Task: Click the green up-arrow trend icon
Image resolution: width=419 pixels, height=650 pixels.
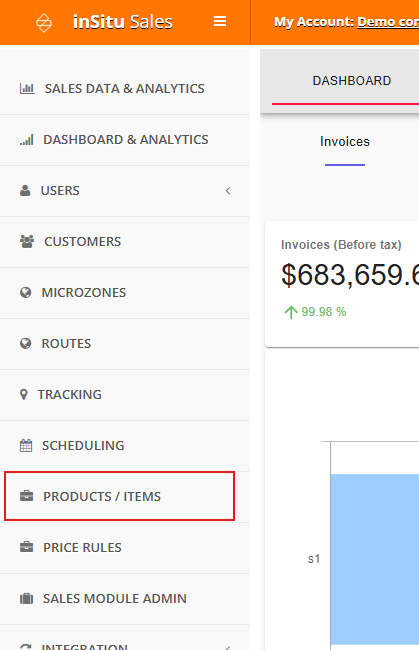Action: (291, 312)
